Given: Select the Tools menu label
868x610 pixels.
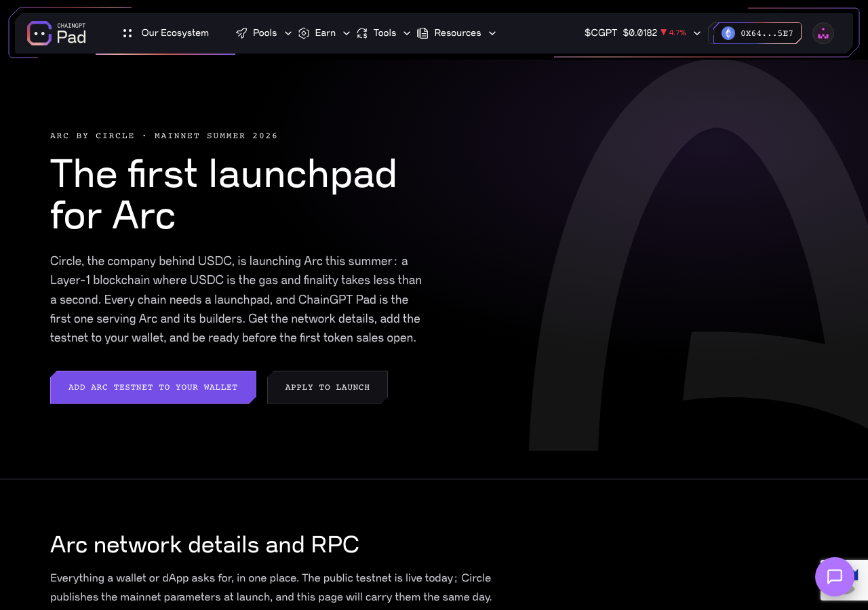Looking at the screenshot, I should (385, 33).
